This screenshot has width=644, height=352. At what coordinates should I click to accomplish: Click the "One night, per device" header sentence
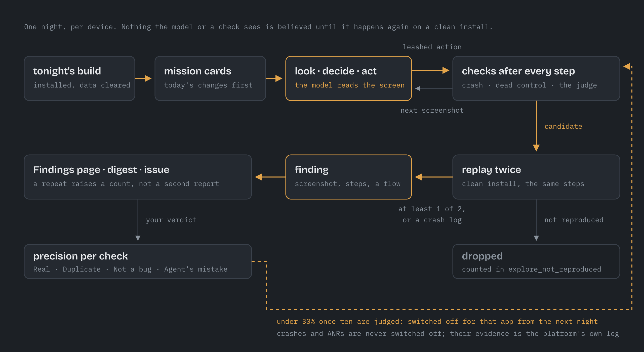point(258,27)
